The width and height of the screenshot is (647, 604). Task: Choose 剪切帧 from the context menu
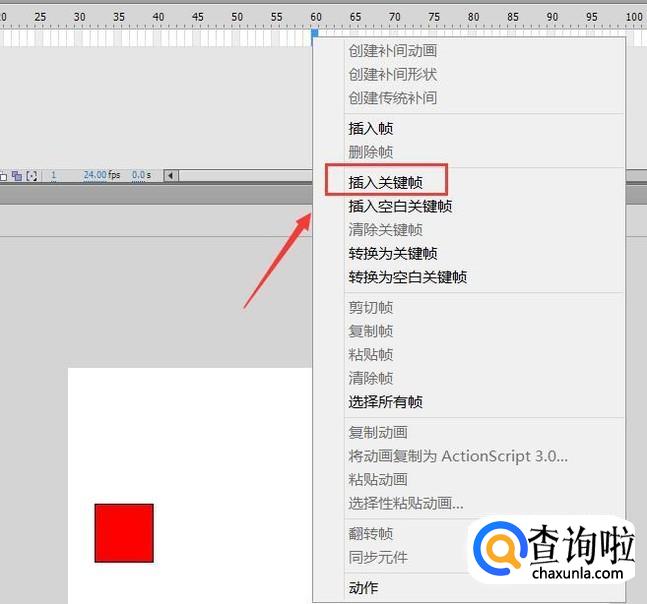click(371, 307)
